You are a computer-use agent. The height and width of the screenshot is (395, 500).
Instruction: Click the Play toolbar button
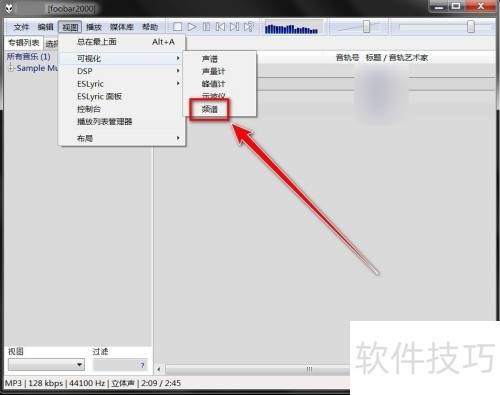pyautogui.click(x=192, y=27)
